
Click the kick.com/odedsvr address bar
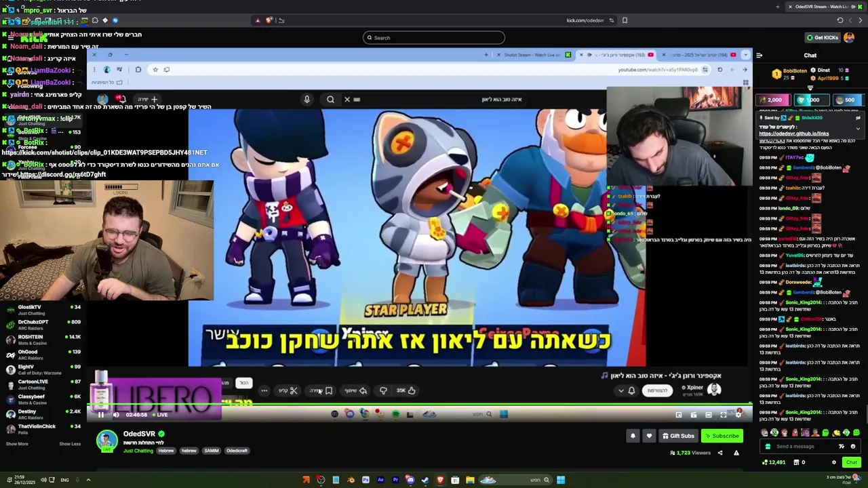point(585,20)
